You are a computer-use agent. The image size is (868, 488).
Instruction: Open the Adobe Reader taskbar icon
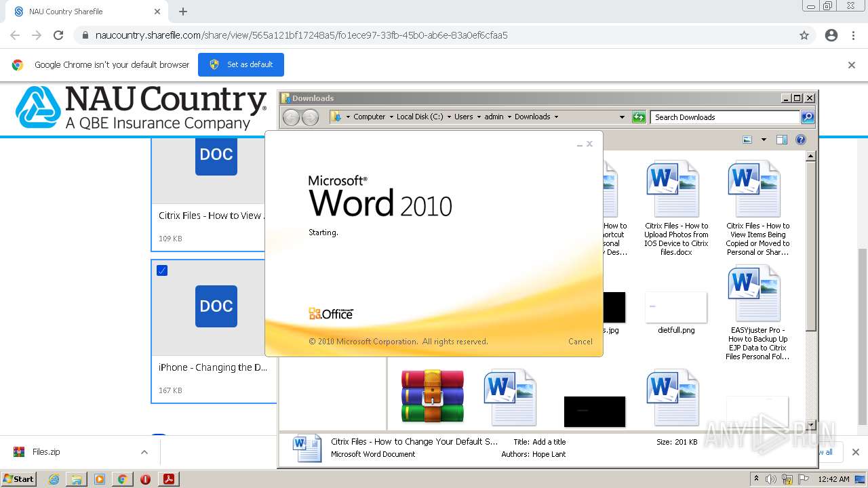pyautogui.click(x=168, y=479)
